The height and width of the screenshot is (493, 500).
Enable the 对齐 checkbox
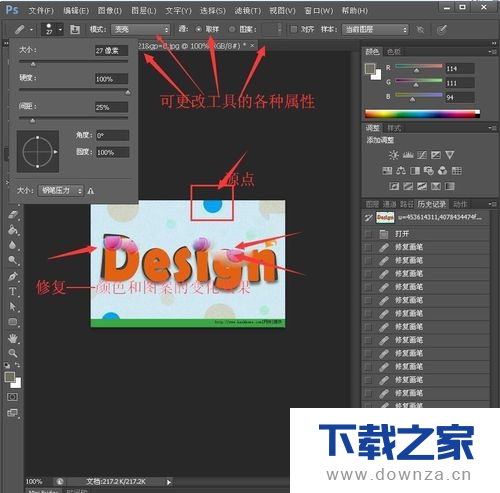(x=294, y=29)
